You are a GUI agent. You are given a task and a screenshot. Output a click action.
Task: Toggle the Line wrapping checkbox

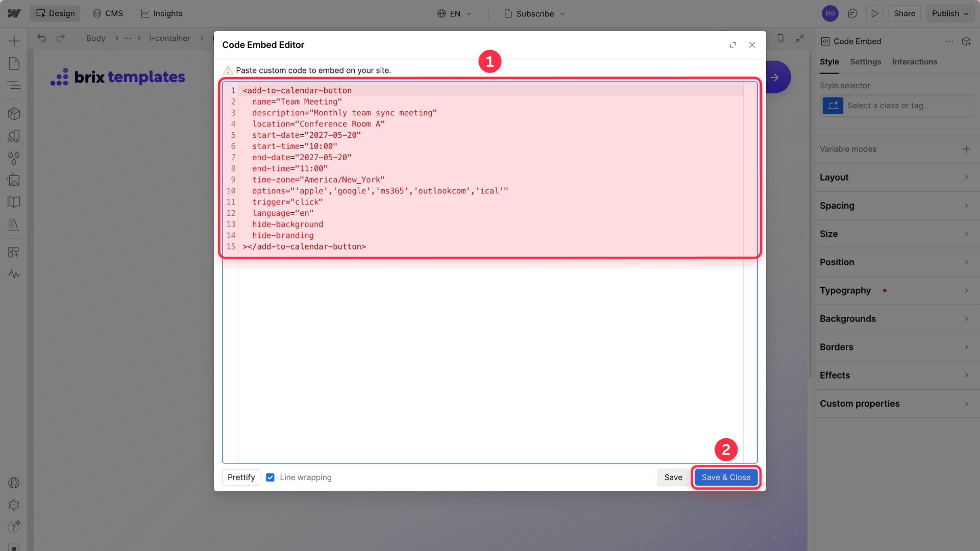(x=270, y=478)
